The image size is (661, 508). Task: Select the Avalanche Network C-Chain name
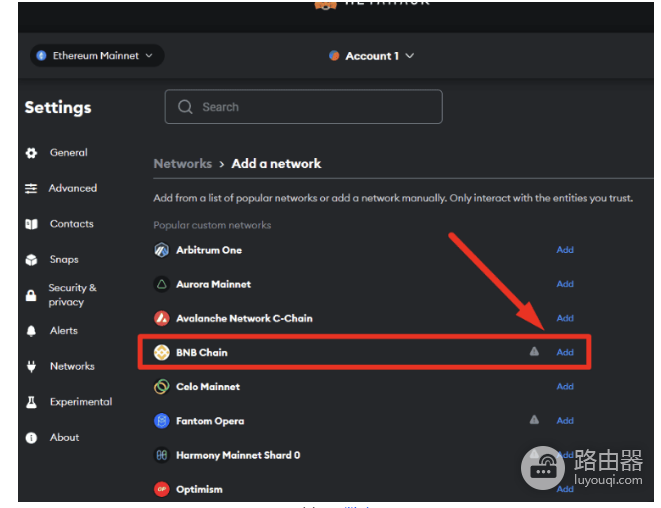[245, 318]
